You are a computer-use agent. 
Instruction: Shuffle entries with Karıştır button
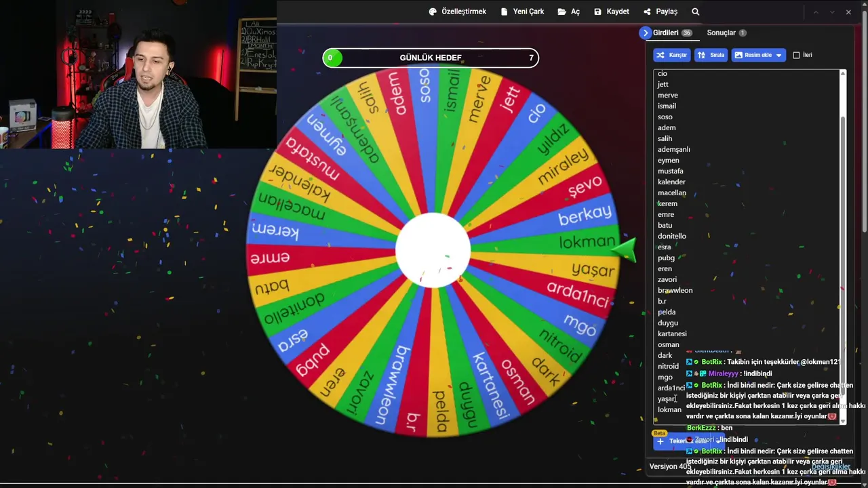click(x=672, y=55)
